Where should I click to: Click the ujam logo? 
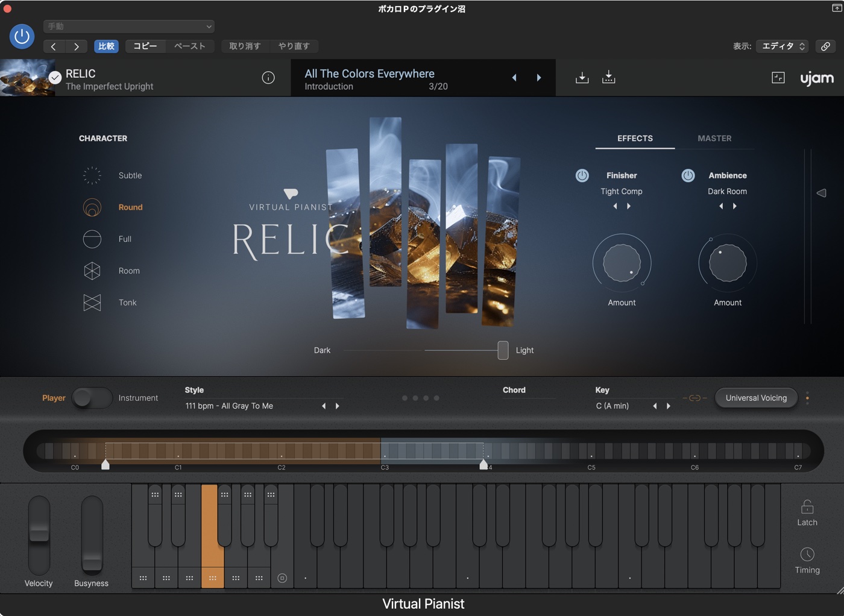817,78
